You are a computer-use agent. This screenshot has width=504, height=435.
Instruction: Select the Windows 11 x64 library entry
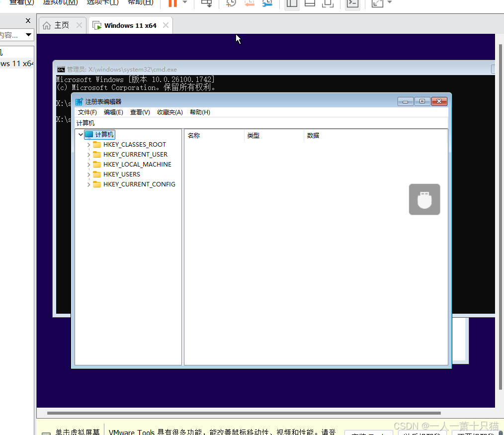tap(16, 64)
